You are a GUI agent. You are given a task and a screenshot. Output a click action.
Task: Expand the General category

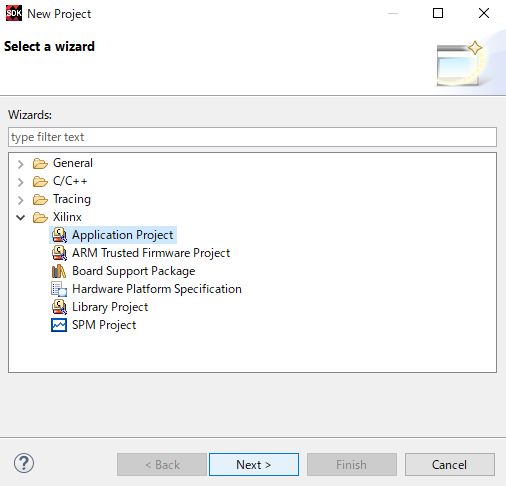pyautogui.click(x=21, y=164)
